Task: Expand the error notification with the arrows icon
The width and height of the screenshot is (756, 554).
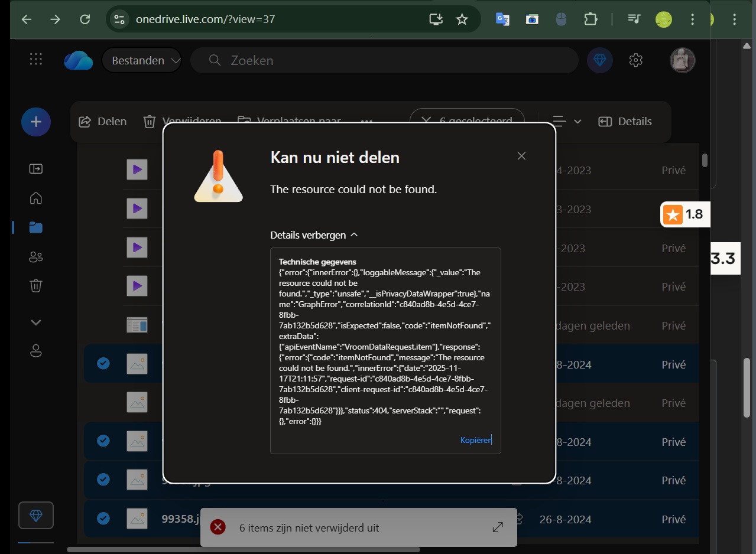Action: [498, 527]
